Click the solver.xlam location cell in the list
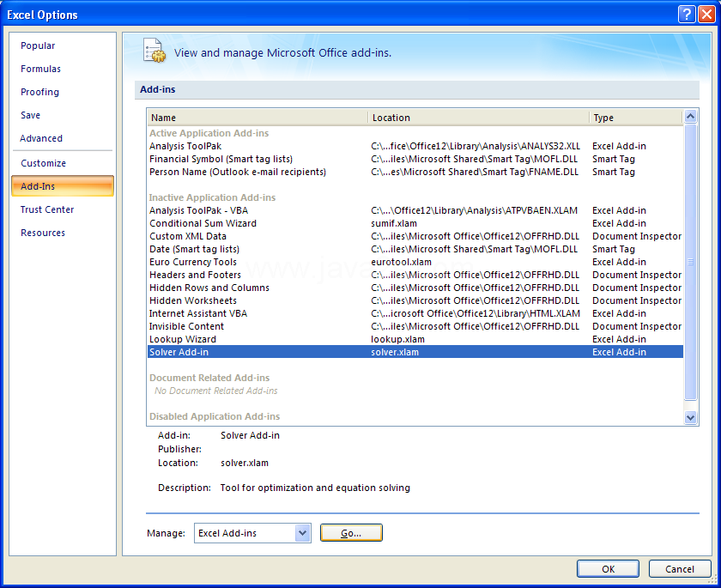 pos(395,352)
